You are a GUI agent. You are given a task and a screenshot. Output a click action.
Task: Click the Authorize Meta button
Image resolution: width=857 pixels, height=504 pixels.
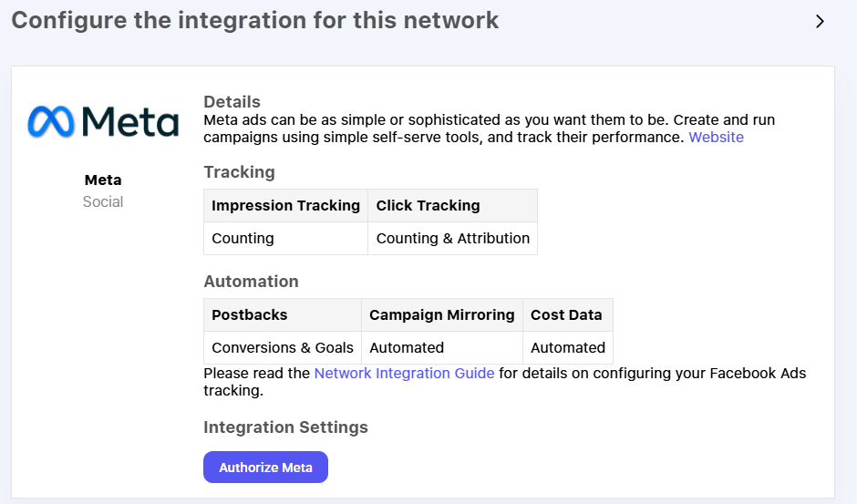tap(265, 468)
